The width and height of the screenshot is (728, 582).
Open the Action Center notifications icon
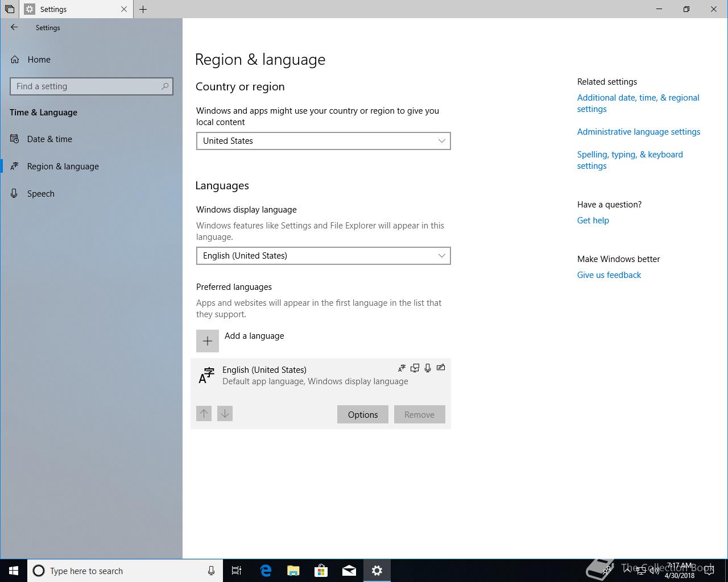coord(709,571)
